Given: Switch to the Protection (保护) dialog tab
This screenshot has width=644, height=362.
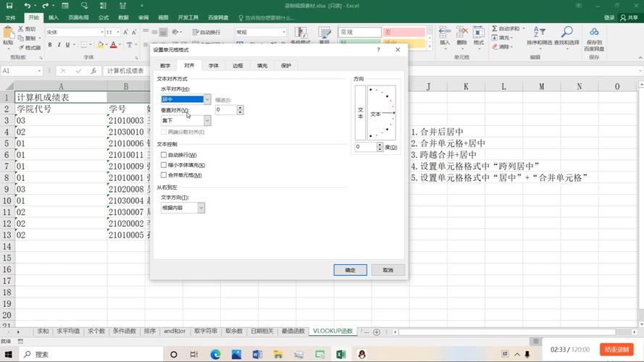Looking at the screenshot, I should [x=286, y=66].
